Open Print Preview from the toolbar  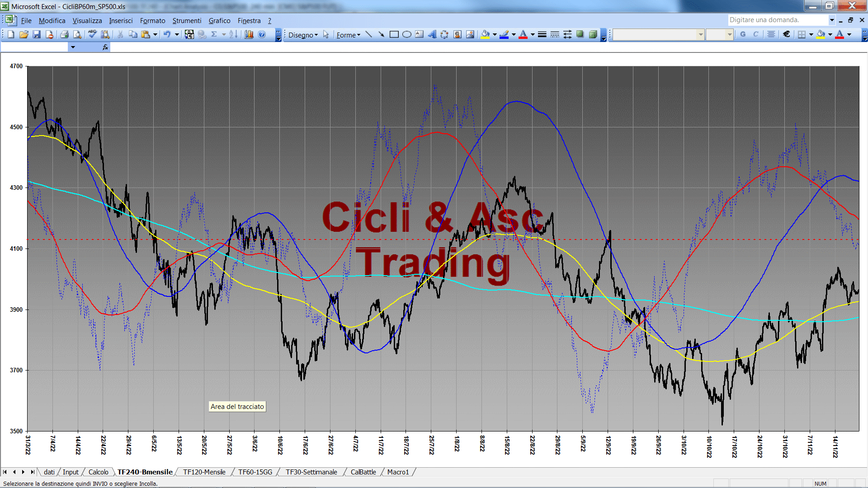point(77,34)
